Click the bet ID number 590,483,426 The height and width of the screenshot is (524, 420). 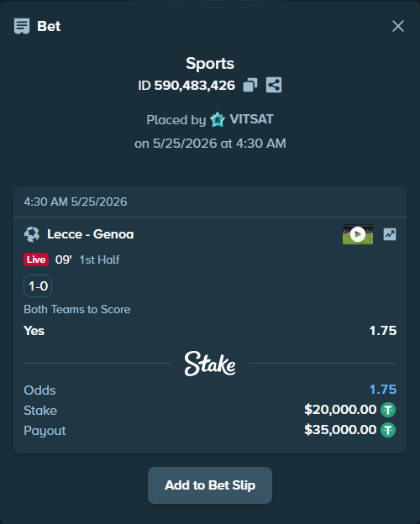[195, 86]
